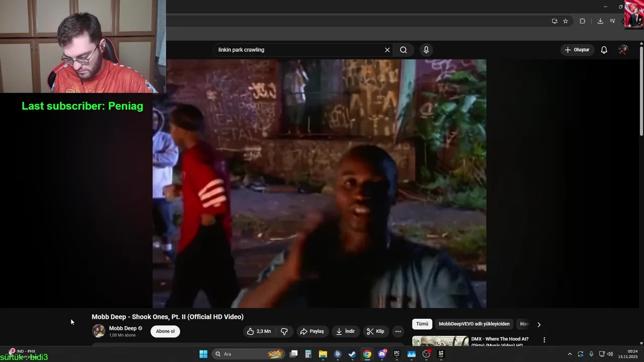Viewport: 644px width, 362px height.
Task: Click the Paylaş share button
Action: (x=312, y=331)
